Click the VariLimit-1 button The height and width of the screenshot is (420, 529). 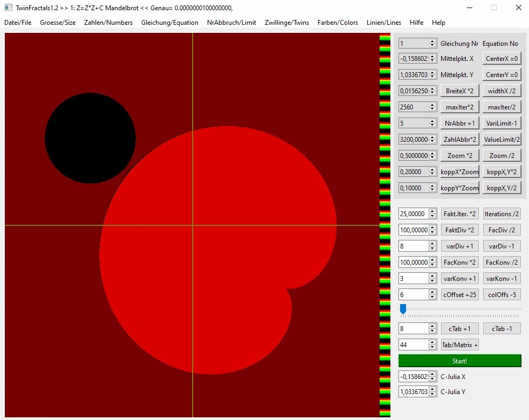click(x=501, y=123)
